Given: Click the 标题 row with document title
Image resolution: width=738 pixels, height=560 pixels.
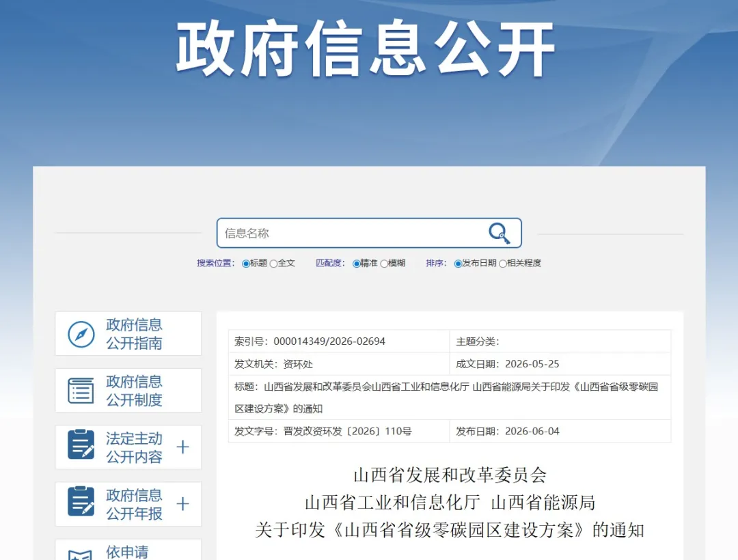Looking at the screenshot, I should tap(450, 397).
